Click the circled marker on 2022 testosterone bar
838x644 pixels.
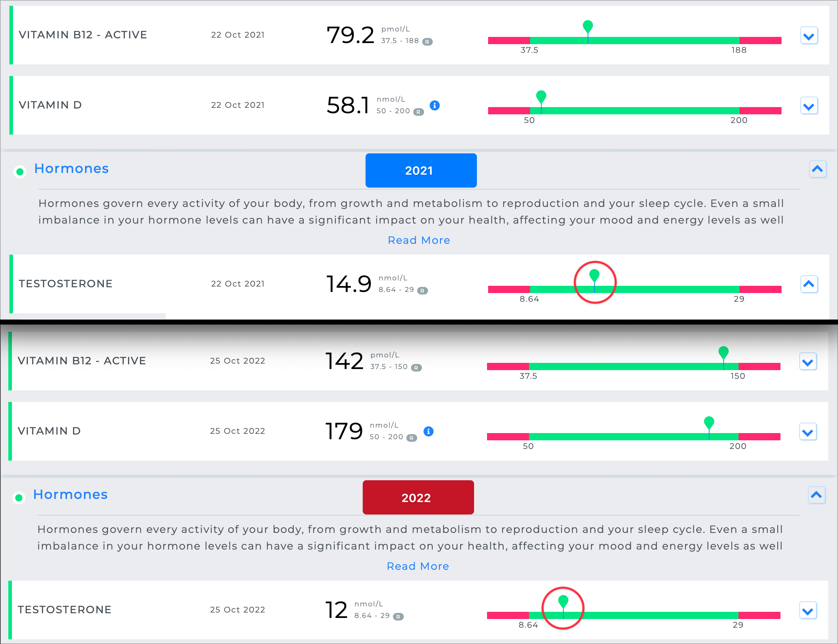pyautogui.click(x=563, y=602)
